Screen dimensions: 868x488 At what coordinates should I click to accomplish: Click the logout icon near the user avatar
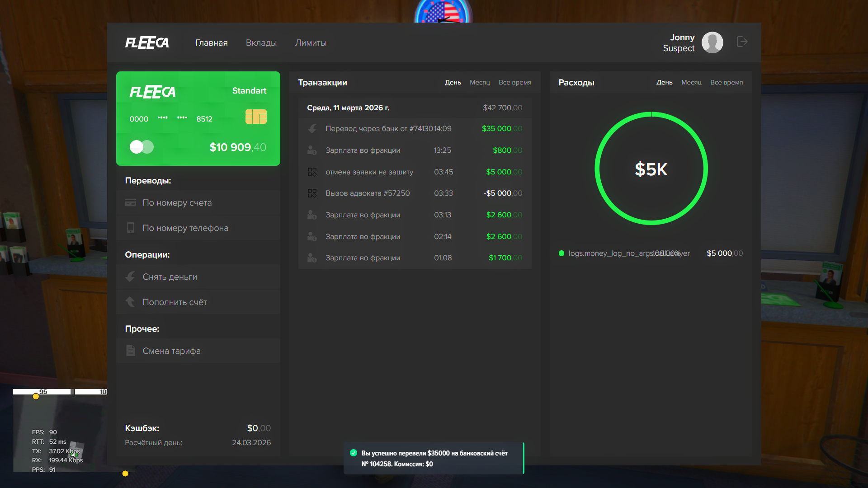[742, 42]
